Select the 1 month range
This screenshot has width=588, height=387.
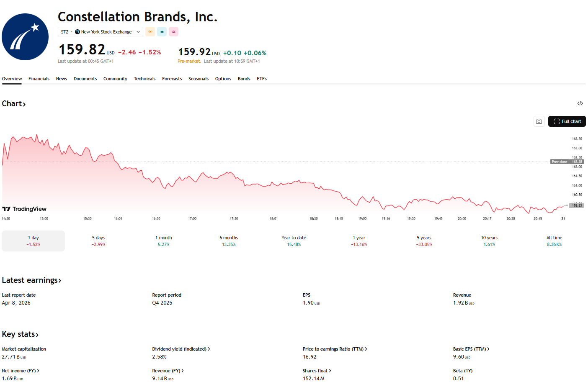[x=164, y=241]
